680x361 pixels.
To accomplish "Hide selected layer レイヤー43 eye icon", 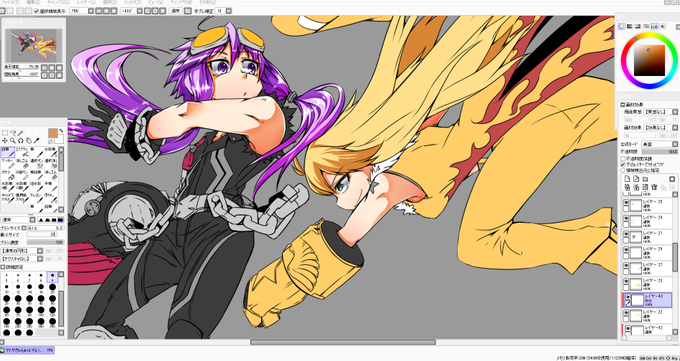I will tap(628, 297).
